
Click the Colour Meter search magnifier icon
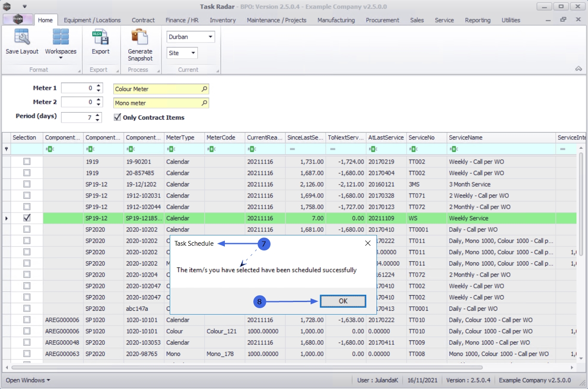tap(204, 89)
